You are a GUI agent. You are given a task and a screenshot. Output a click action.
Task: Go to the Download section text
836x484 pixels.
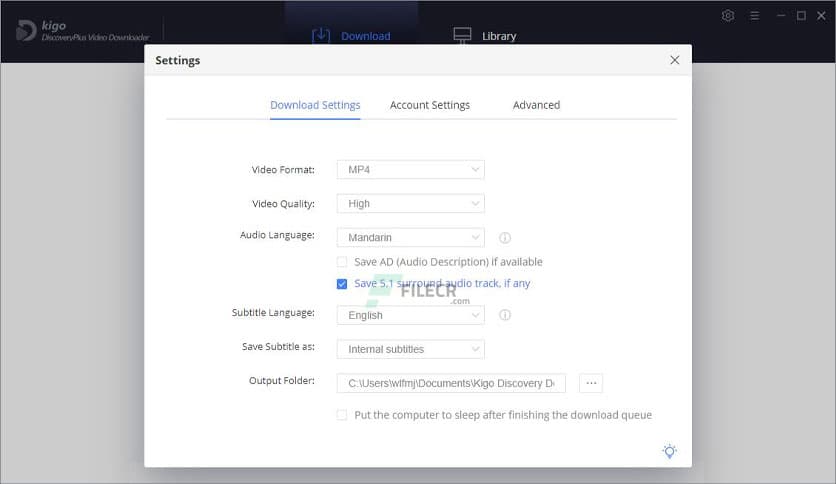[366, 36]
